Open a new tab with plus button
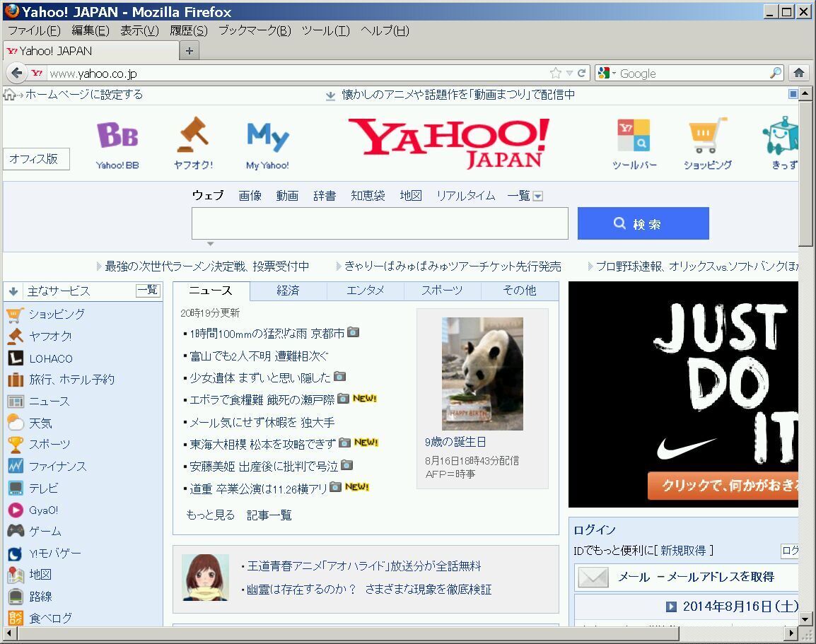Screen dimensions: 816x644 pos(189,51)
